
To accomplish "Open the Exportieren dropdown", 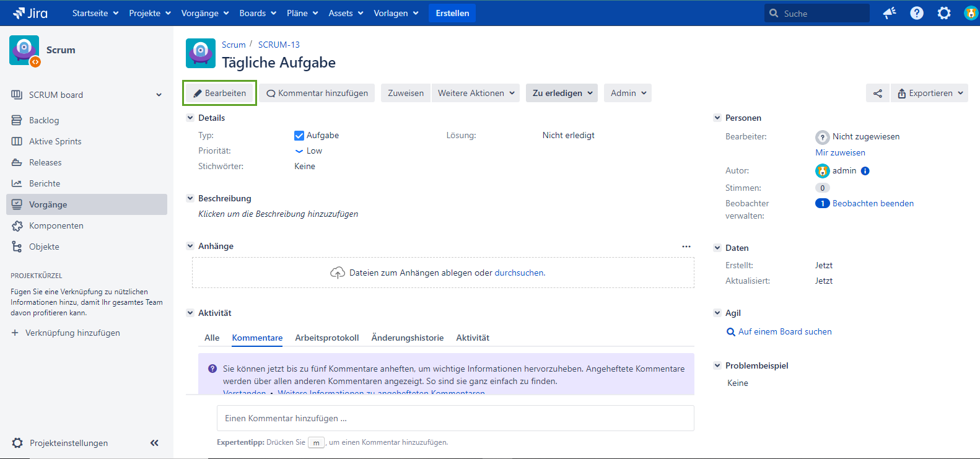I will (x=930, y=94).
